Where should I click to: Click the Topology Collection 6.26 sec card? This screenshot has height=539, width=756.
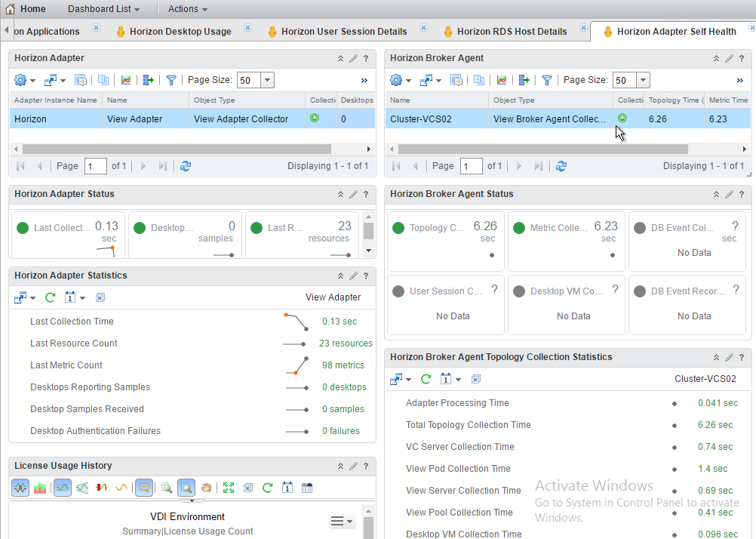tap(445, 242)
